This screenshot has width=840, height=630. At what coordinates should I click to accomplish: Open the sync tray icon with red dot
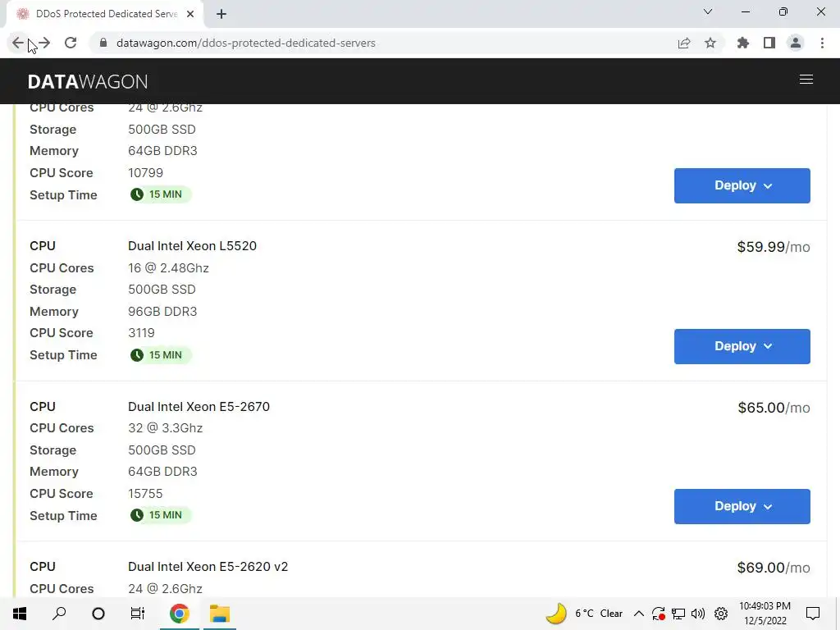click(659, 614)
